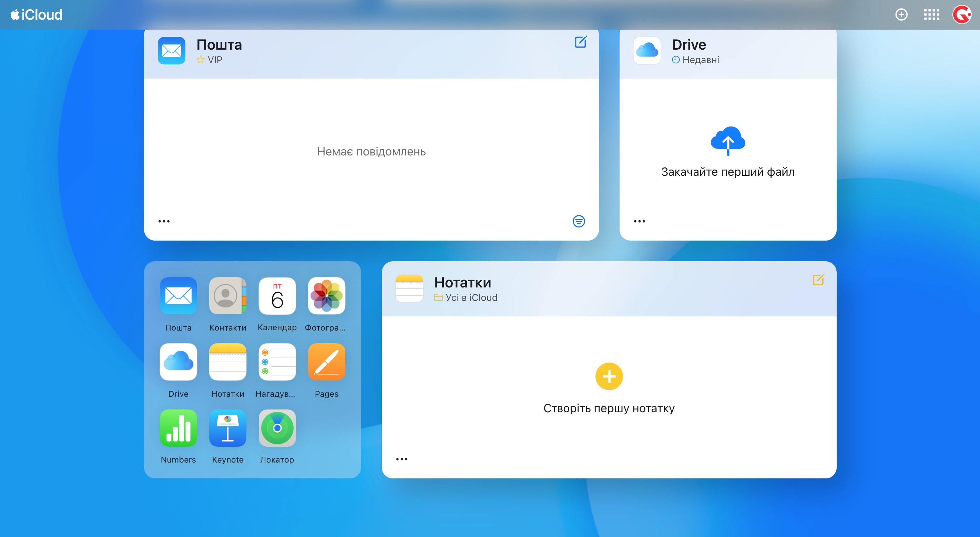Screen dimensions: 980x537
Task: Open the Нотатки widget three-dots menu
Action: coord(402,459)
